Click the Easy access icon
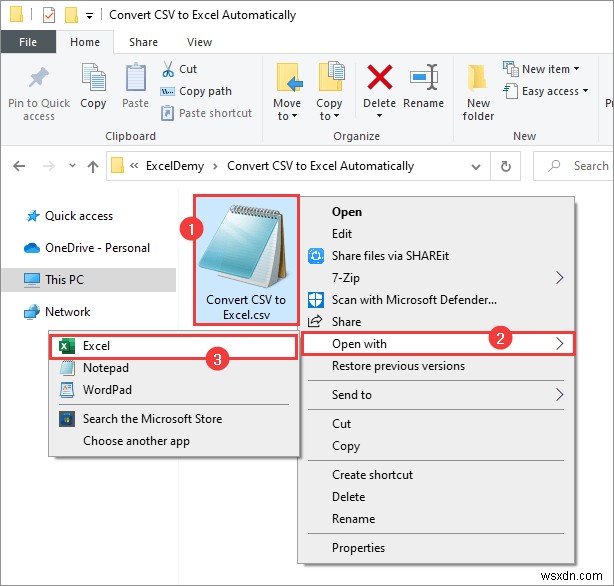Screen dimensions: 614x586 tap(511, 91)
